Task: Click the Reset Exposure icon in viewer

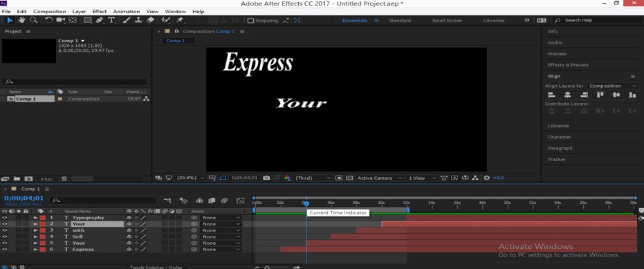Action: click(487, 178)
